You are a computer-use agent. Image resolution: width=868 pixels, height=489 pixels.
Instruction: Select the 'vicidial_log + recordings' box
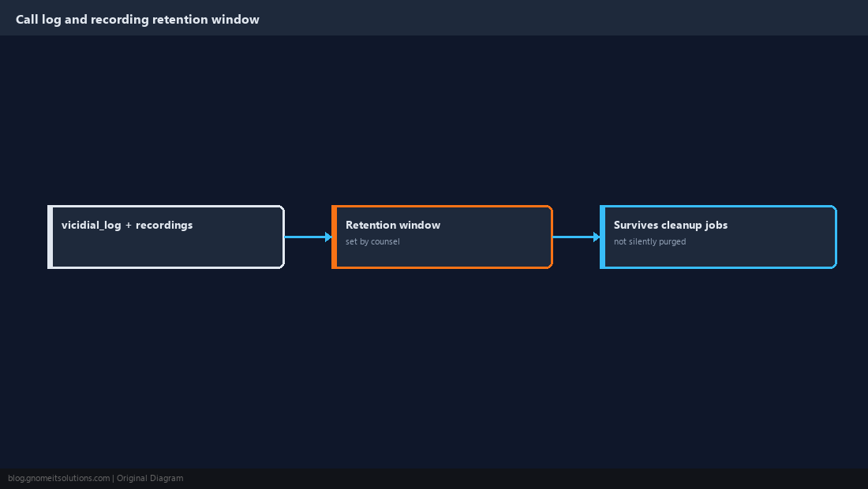(166, 237)
